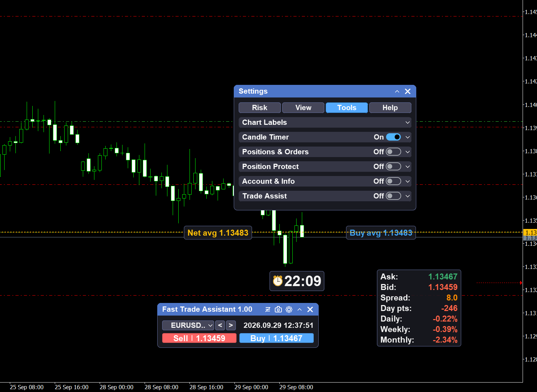Switch to the Risk tab

click(260, 108)
